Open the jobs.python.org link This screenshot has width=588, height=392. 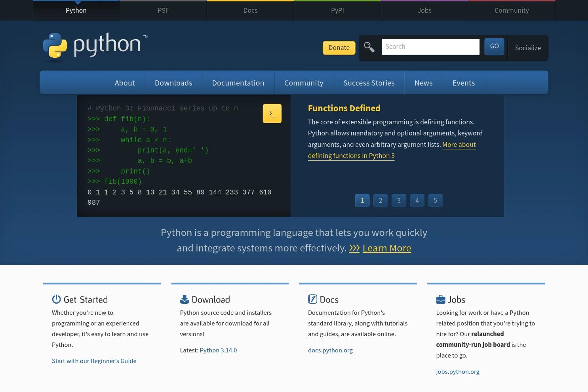coord(457,371)
